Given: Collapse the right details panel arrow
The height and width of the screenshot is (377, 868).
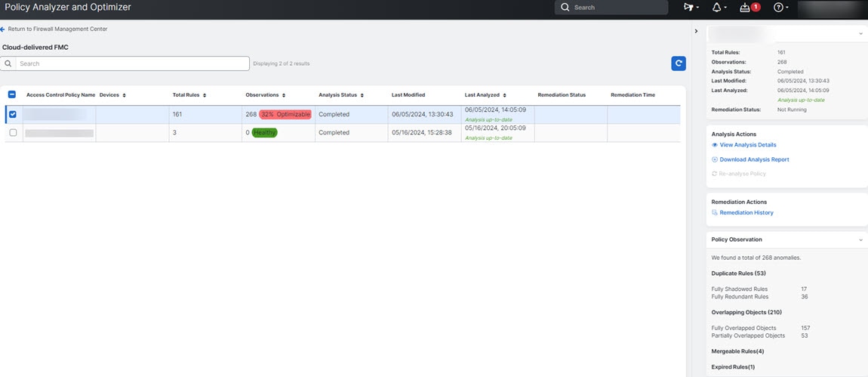Looking at the screenshot, I should [x=696, y=31].
